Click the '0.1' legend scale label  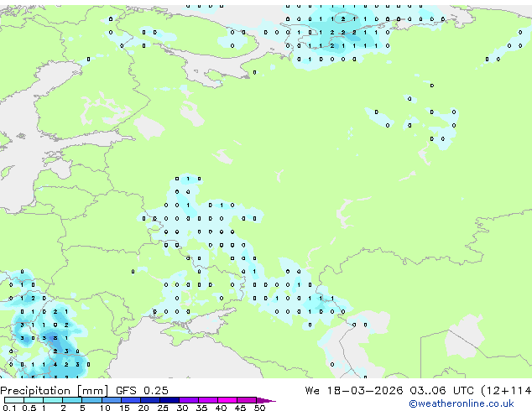point(9,408)
